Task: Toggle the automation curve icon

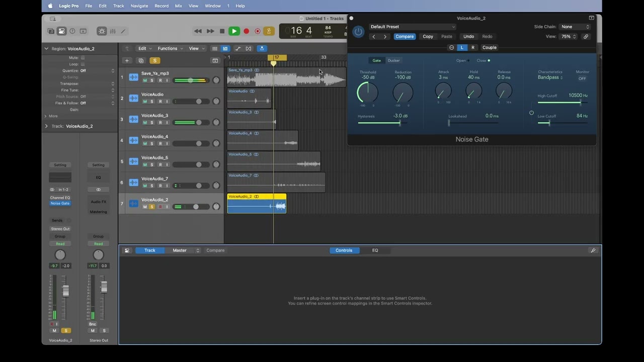Action: coord(238,49)
